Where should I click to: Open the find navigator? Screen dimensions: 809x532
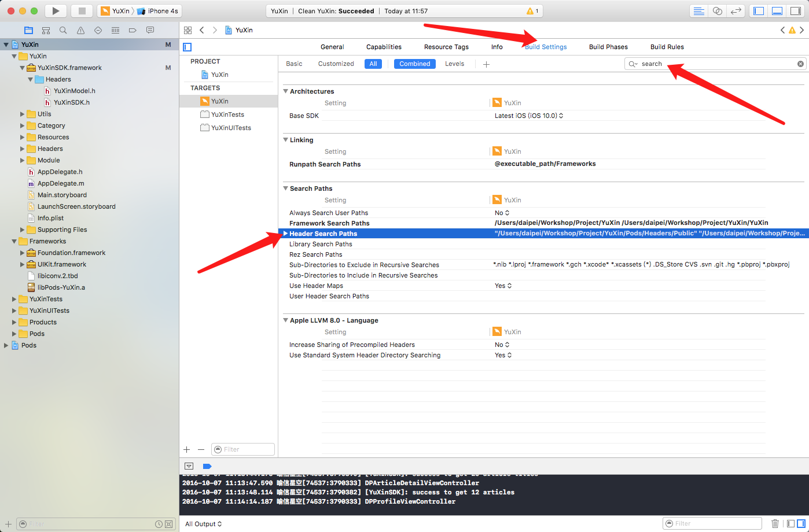coord(63,30)
